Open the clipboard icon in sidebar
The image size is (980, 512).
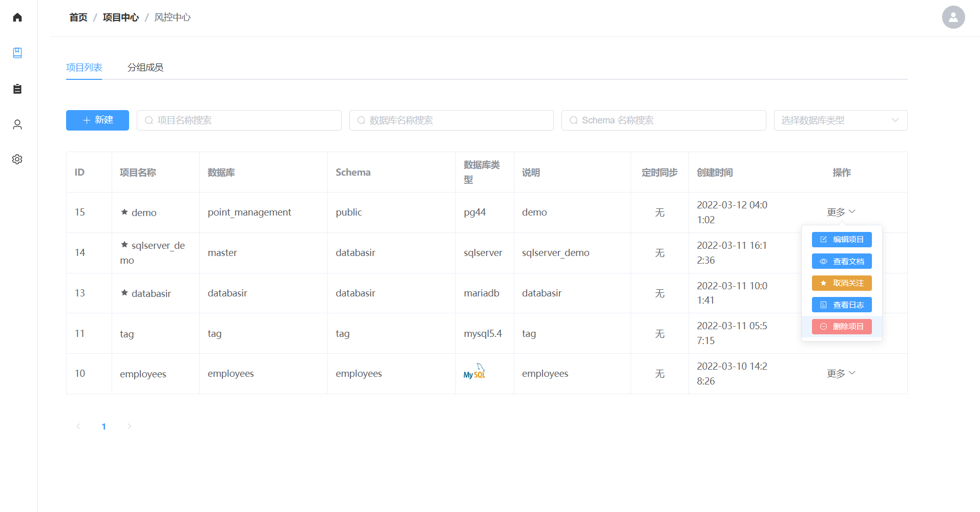[x=17, y=89]
